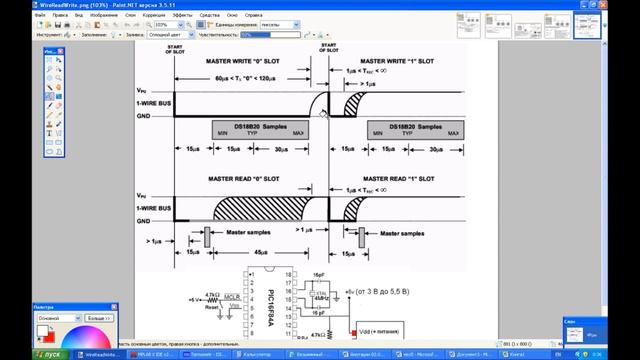
Task: Pick a hue on the color wheel
Action: click(x=86, y=337)
